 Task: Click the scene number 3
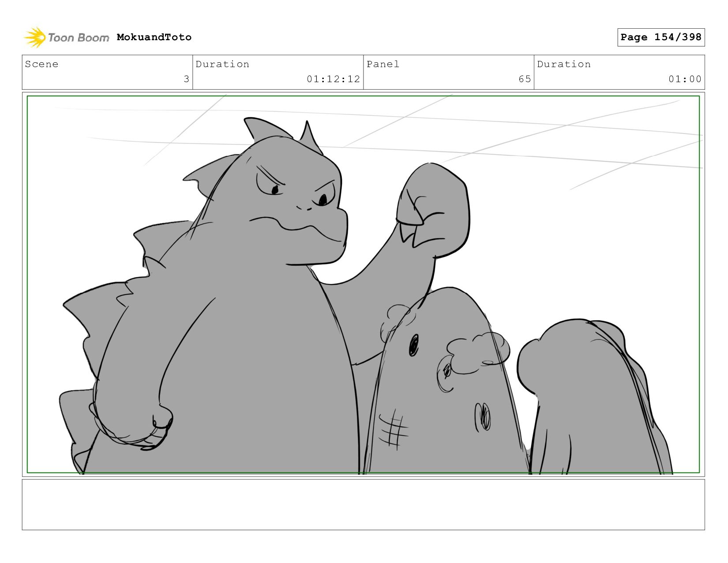[186, 79]
